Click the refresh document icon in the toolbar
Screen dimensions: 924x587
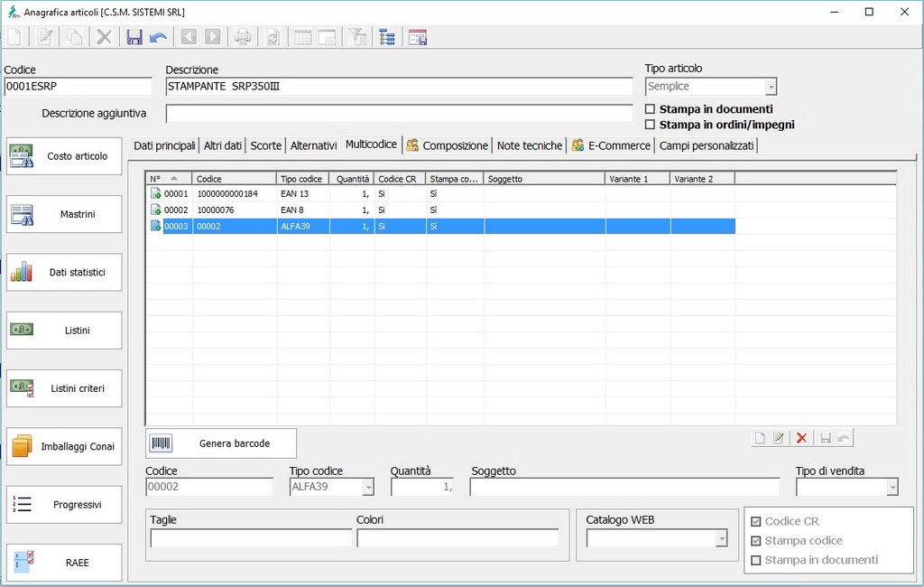coord(273,37)
